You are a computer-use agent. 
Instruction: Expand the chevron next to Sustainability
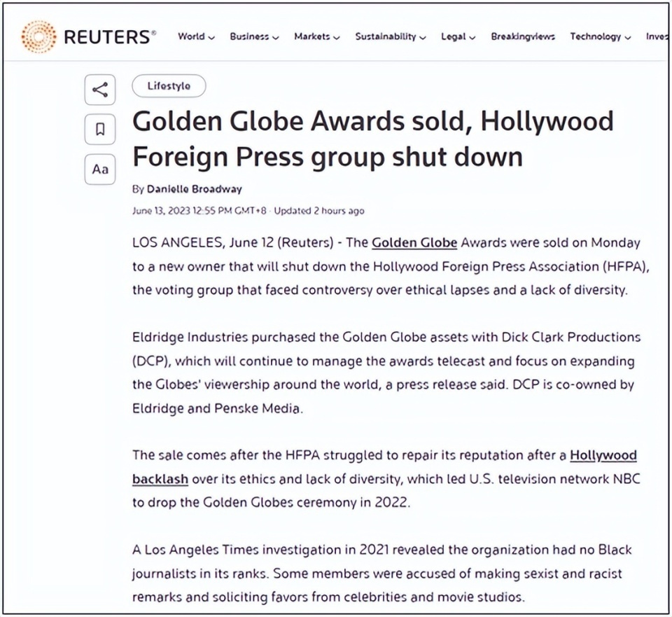click(423, 38)
